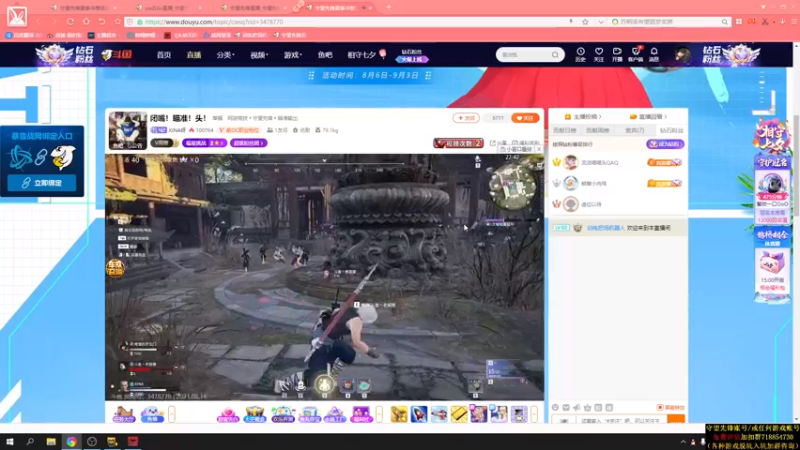800x450 pixels.
Task: Show hidden tray icons chevron
Action: [x=683, y=442]
